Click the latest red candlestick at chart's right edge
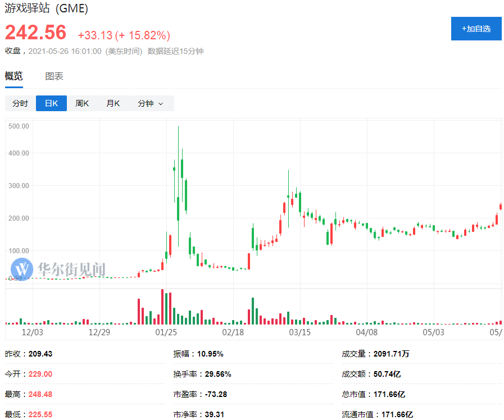Viewport: 504px width, 420px height. pos(501,207)
